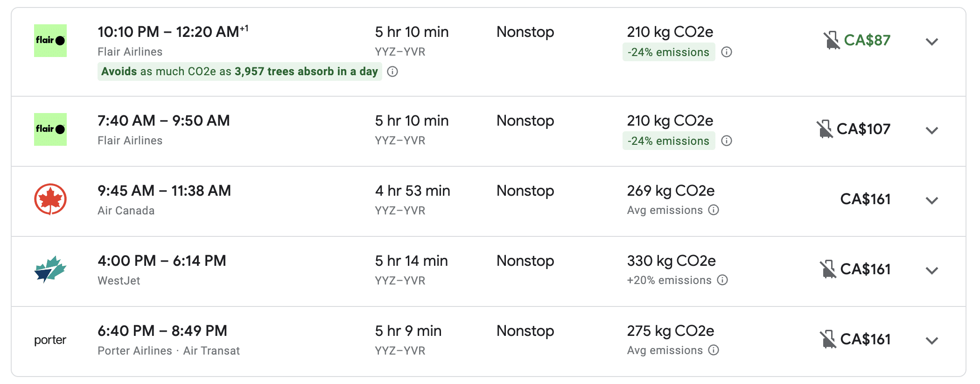Click no-carry-on bag icon on WestJet fare
This screenshot has height=384, width=980.
tap(827, 270)
